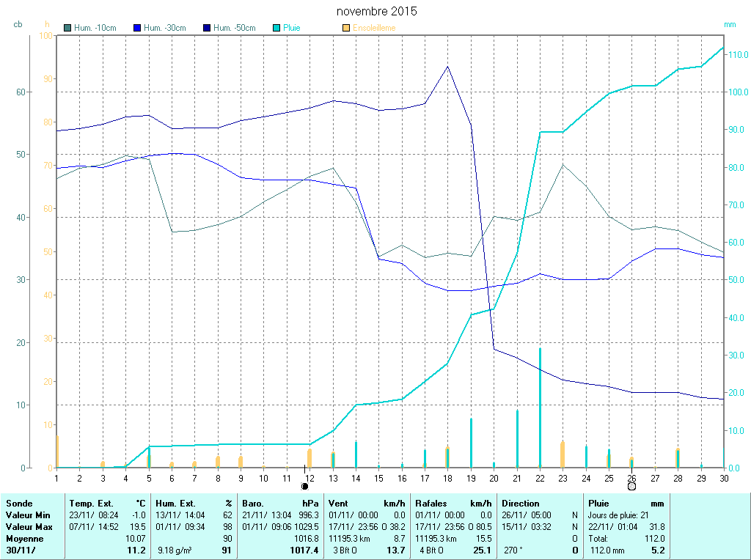
Task: Click day 30 on the x-axis
Action: tap(723, 477)
